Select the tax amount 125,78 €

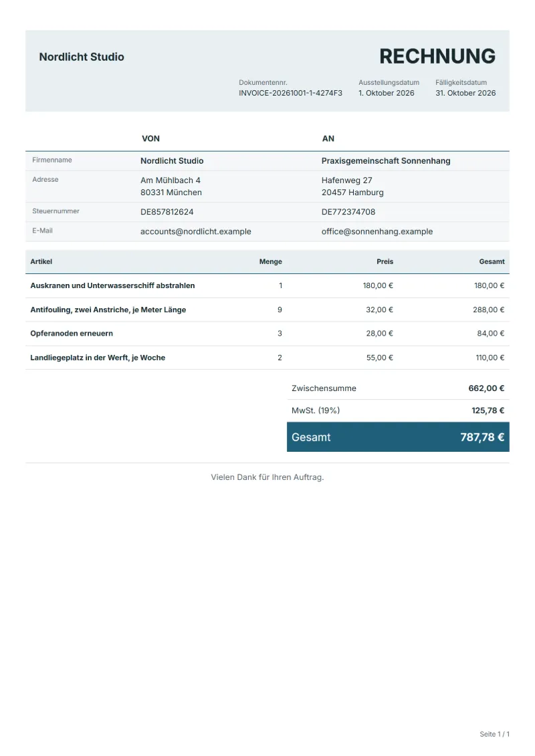click(x=488, y=411)
